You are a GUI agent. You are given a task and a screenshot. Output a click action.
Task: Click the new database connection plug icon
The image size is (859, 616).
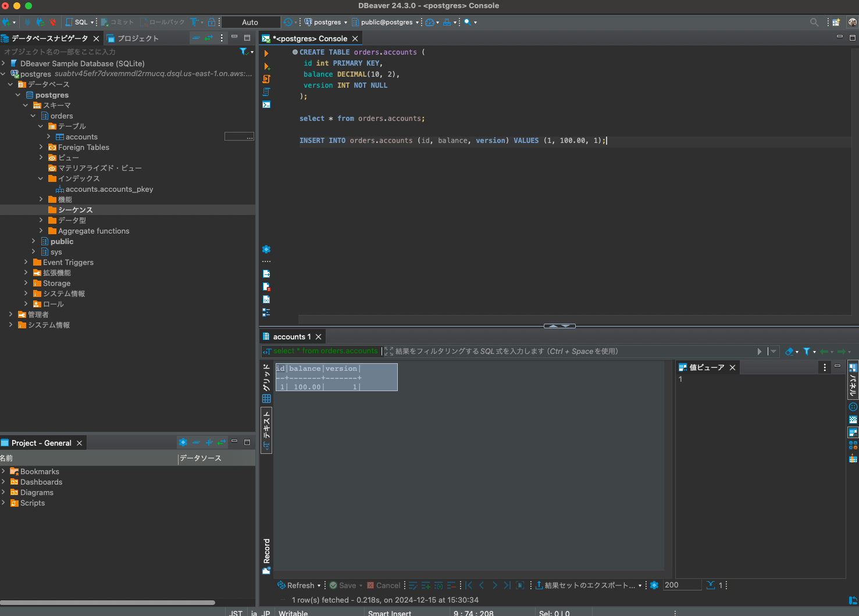coord(6,22)
